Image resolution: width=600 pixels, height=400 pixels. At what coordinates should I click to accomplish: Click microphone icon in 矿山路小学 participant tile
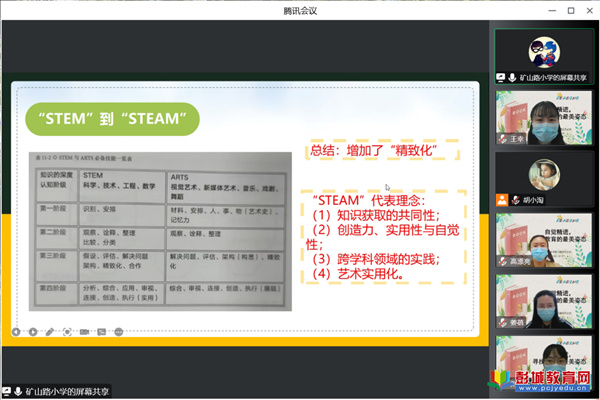512,78
